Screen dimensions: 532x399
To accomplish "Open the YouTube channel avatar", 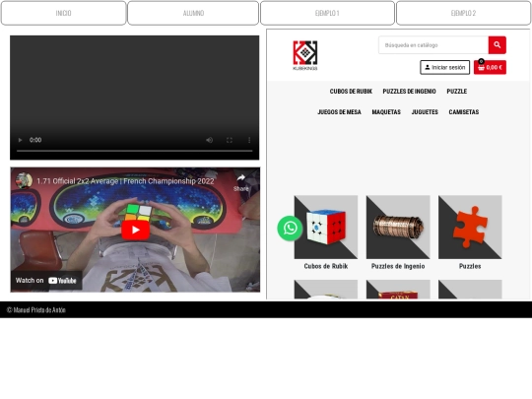I will (24, 181).
